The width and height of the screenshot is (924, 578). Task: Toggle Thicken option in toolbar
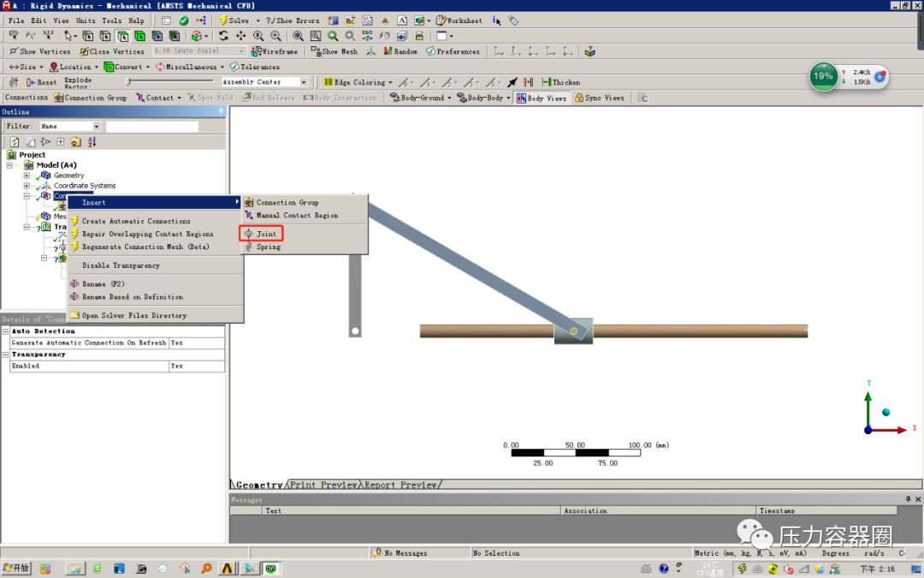click(560, 82)
